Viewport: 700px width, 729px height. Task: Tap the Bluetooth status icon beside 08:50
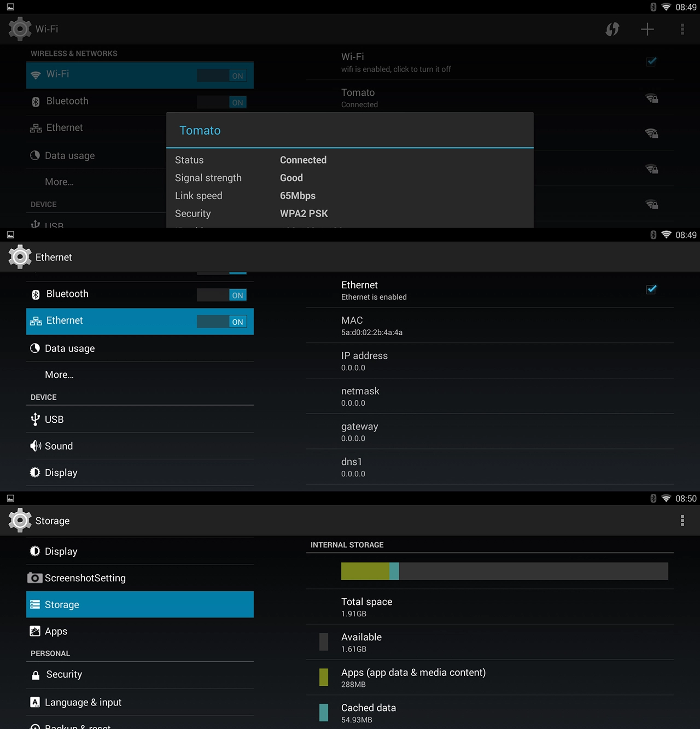coord(653,498)
